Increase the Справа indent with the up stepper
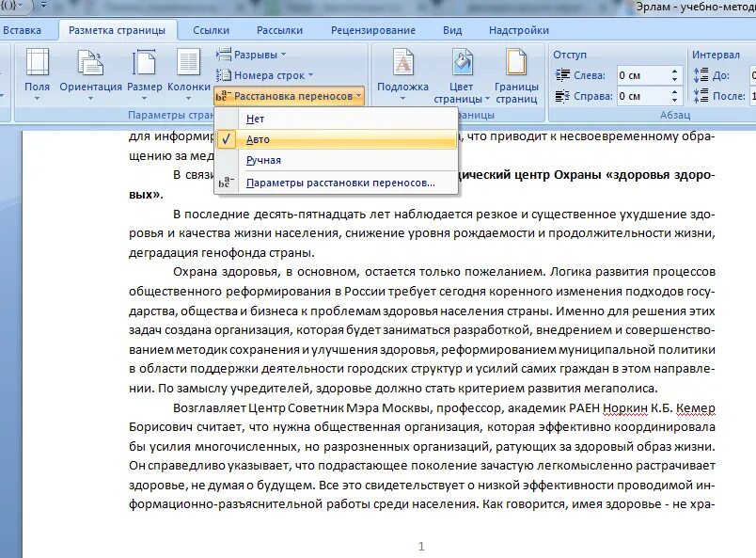This screenshot has width=756, height=558. pos(674,92)
